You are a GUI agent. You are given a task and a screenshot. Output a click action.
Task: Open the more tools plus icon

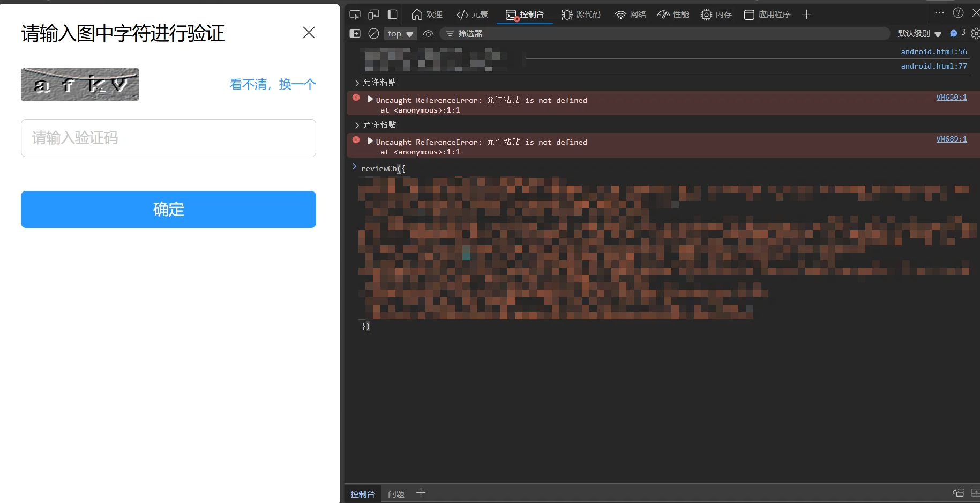(x=806, y=14)
